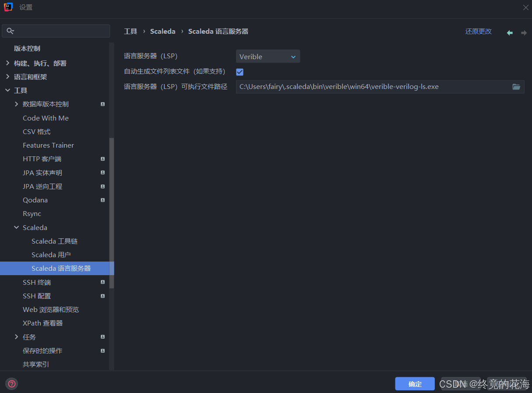The width and height of the screenshot is (532, 393).
Task: Select Scaleda 工具链 settings
Action: tap(54, 241)
